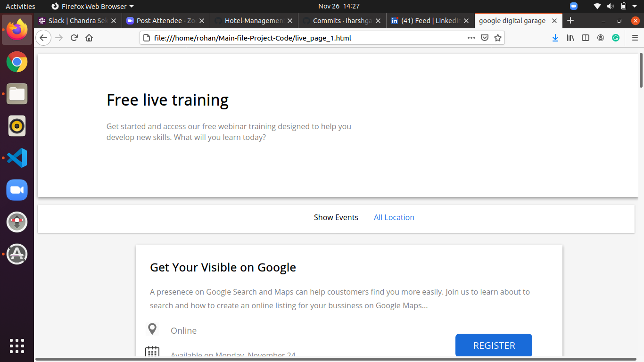This screenshot has height=362, width=644.
Task: Click the battery indicator in top bar
Action: 624,6
